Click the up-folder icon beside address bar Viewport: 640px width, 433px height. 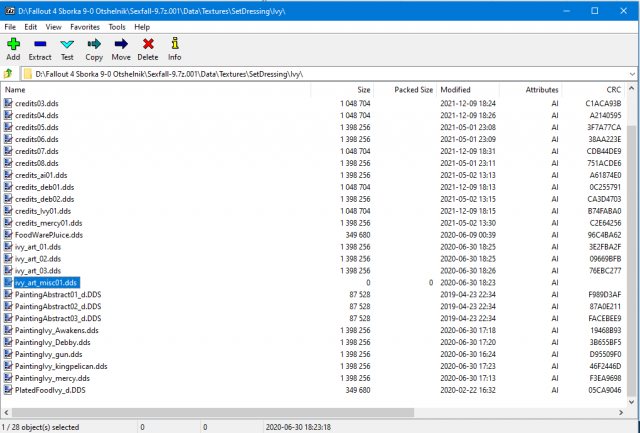click(9, 74)
